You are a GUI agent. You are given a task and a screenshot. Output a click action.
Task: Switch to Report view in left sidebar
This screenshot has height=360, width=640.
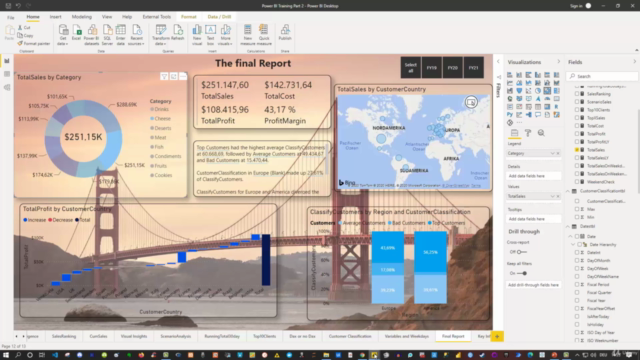pos(7,61)
